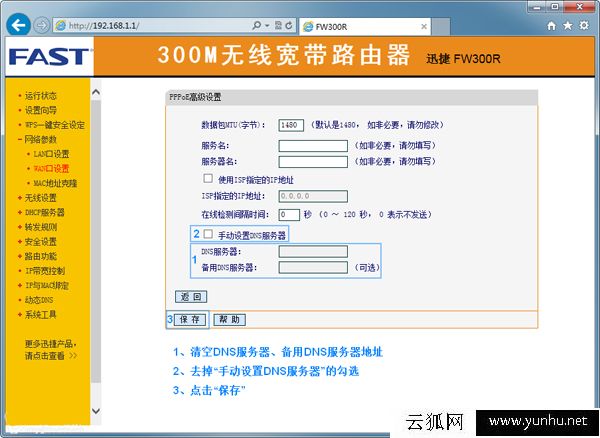Click 更多迅捷产品 请点击查看 link
Screen dimensions: 600x438
pos(51,350)
